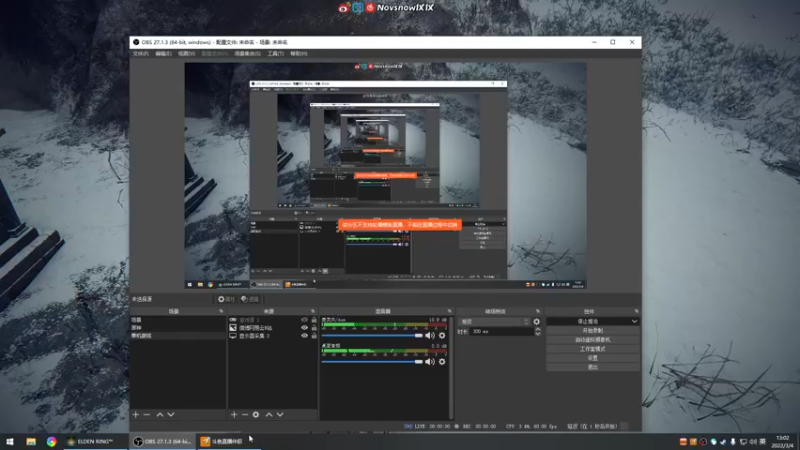Click the 开始录制 (Start Recording) button
This screenshot has width=800, height=450.
click(592, 331)
